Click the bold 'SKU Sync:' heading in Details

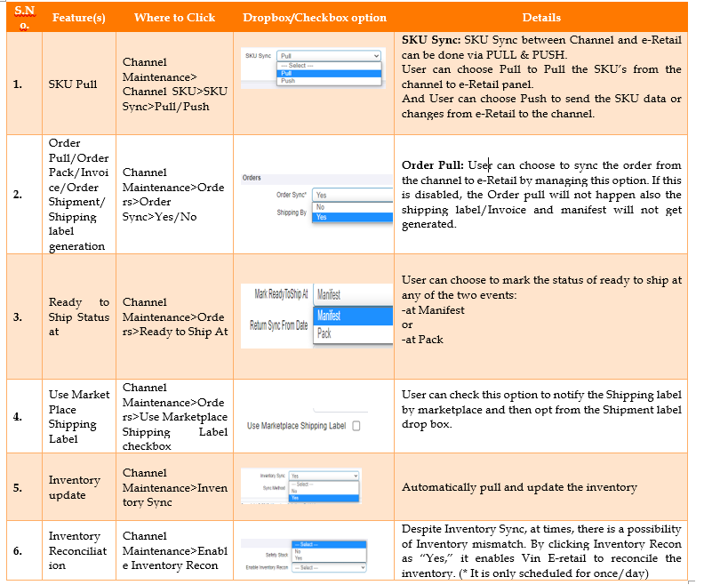431,40
